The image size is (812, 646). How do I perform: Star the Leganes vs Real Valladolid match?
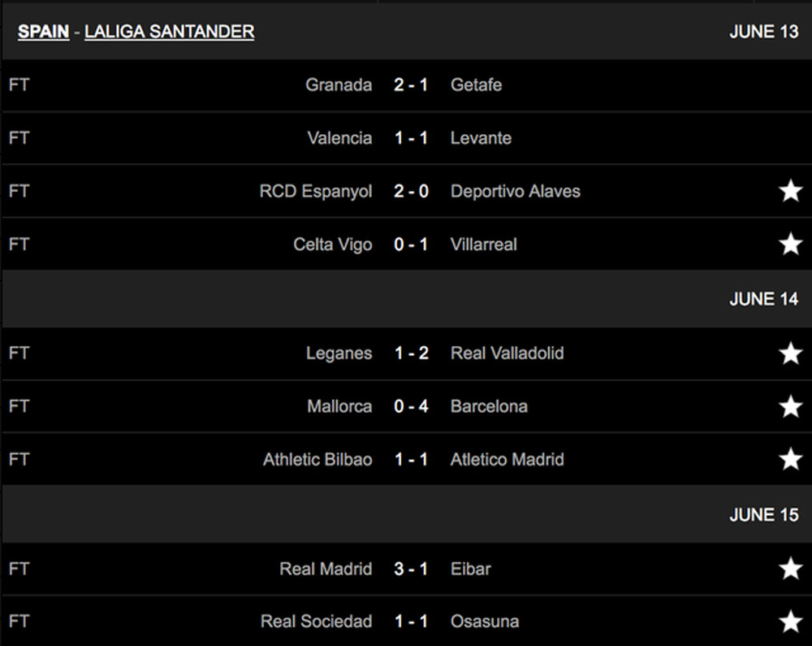point(790,353)
